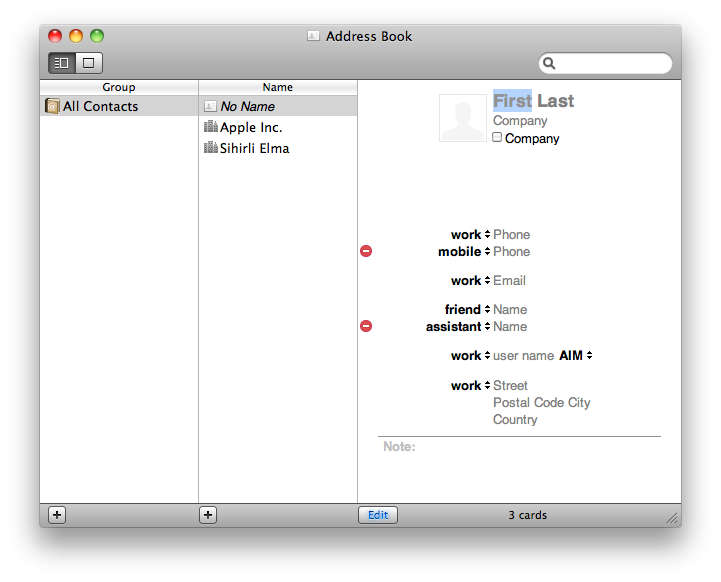Viewport: 721px width, 582px height.
Task: Remove the assistant name field
Action: pyautogui.click(x=366, y=326)
